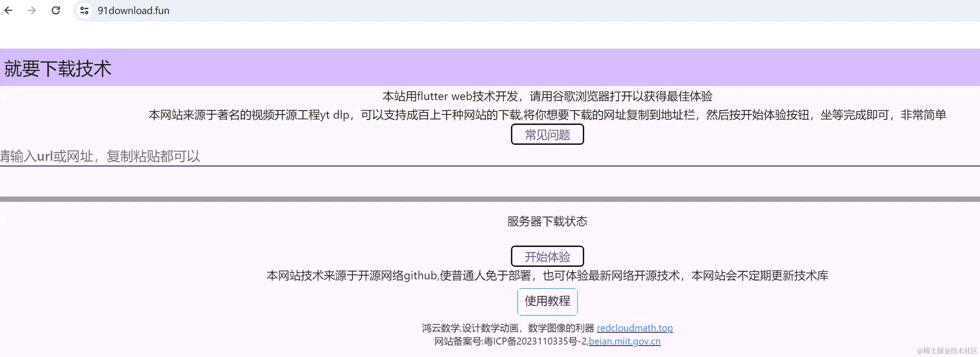980x357 pixels.
Task: Reload the 91download.fun page
Action: (56, 10)
